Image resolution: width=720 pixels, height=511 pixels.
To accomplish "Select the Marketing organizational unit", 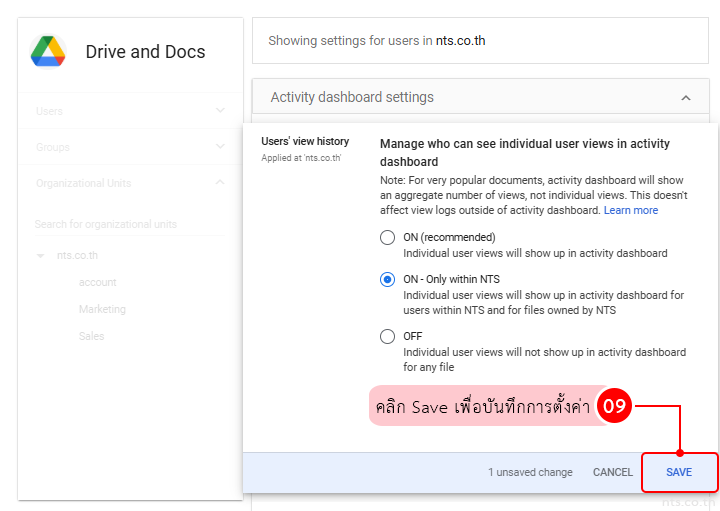I will (102, 310).
